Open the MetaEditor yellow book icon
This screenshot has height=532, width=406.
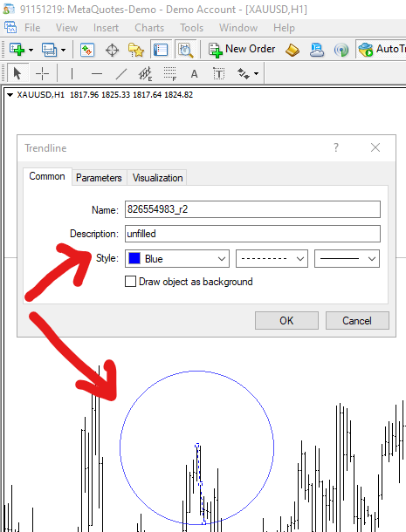pos(292,50)
